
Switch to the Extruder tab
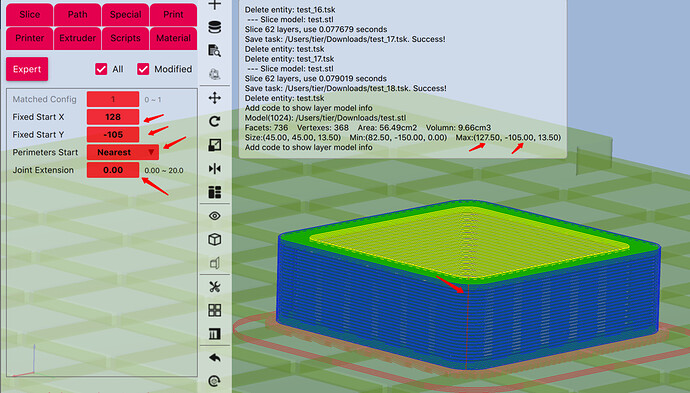pyautogui.click(x=77, y=38)
